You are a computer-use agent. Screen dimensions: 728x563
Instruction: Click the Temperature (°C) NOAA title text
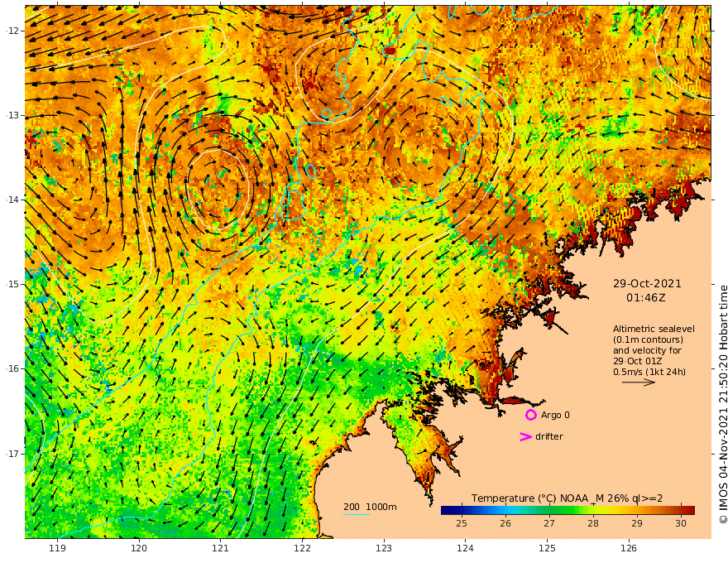pos(568,498)
